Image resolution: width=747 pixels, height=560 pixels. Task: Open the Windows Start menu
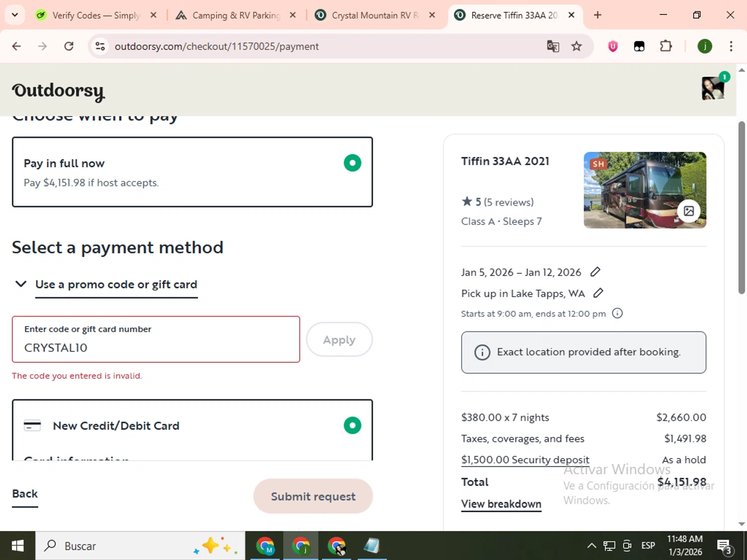point(17,546)
